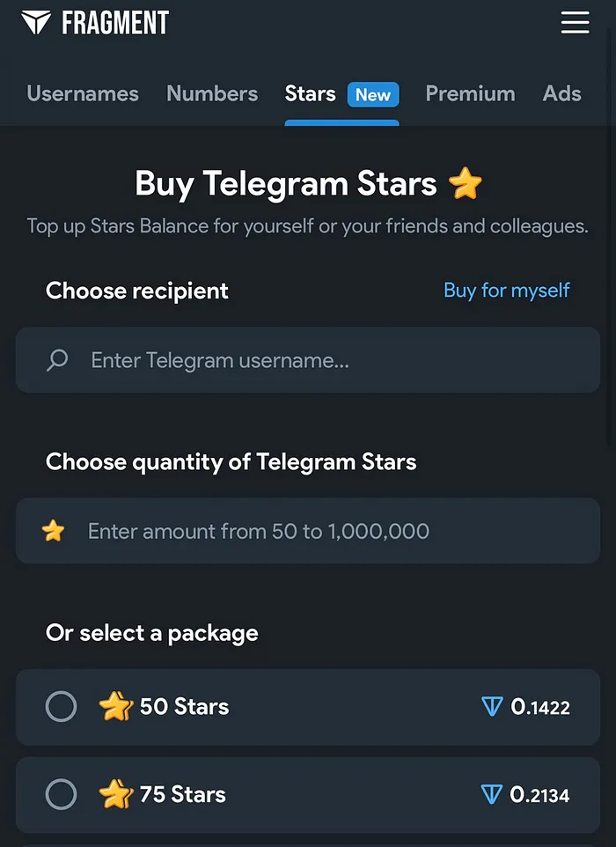Viewport: 616px width, 847px height.
Task: Open the hamburger menu icon
Action: [575, 23]
